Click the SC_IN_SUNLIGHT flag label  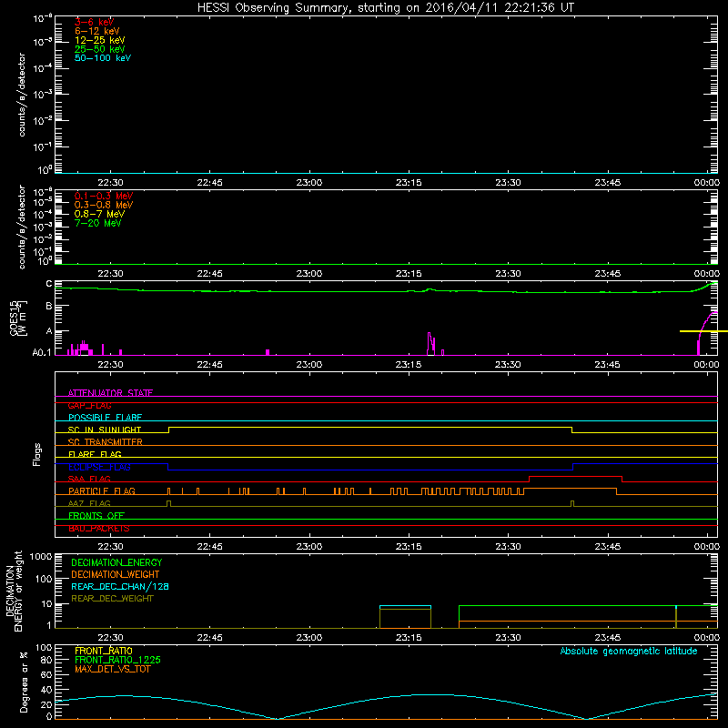click(105, 430)
